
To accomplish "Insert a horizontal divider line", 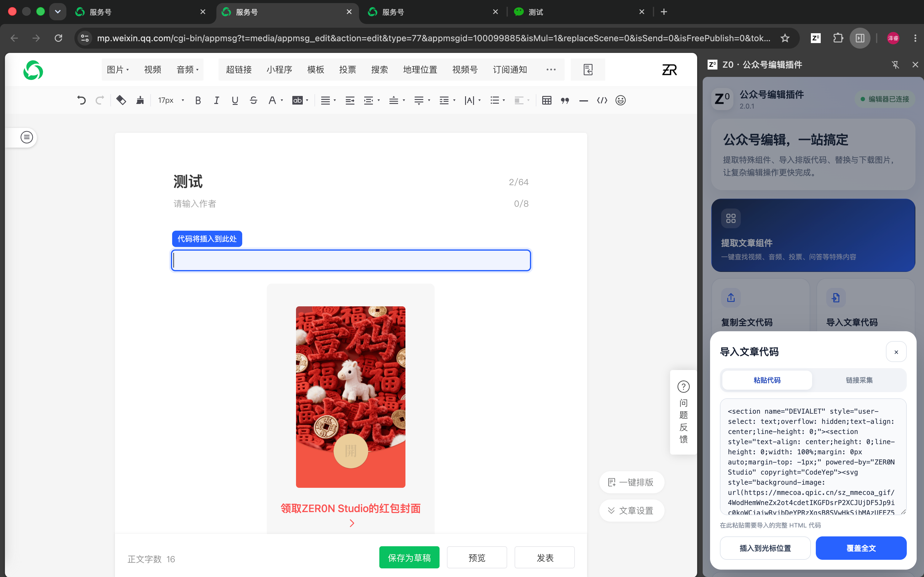I will click(583, 101).
